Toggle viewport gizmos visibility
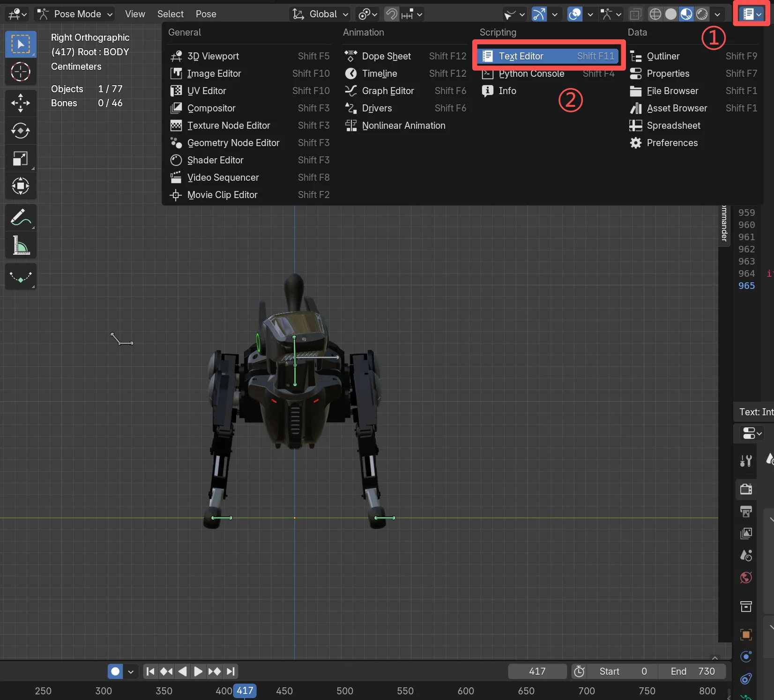This screenshot has height=700, width=774. pyautogui.click(x=539, y=14)
